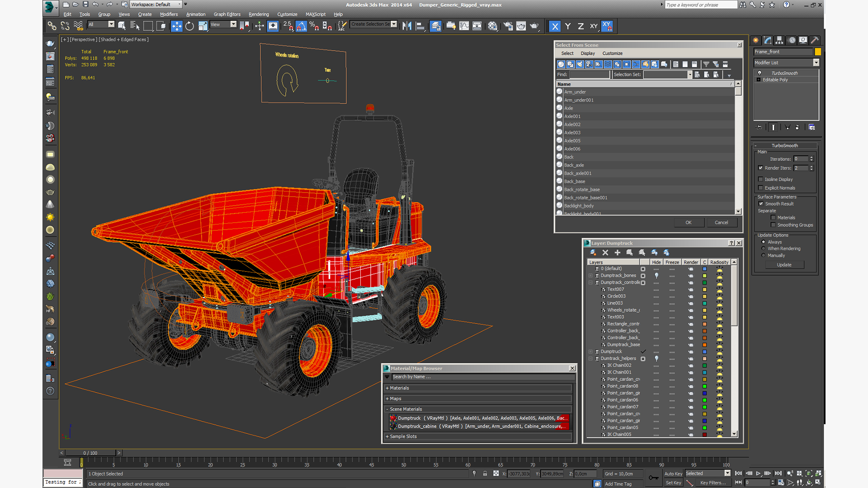Image resolution: width=868 pixels, height=488 pixels.
Task: Click OK in Select From Scene dialog
Action: click(688, 222)
